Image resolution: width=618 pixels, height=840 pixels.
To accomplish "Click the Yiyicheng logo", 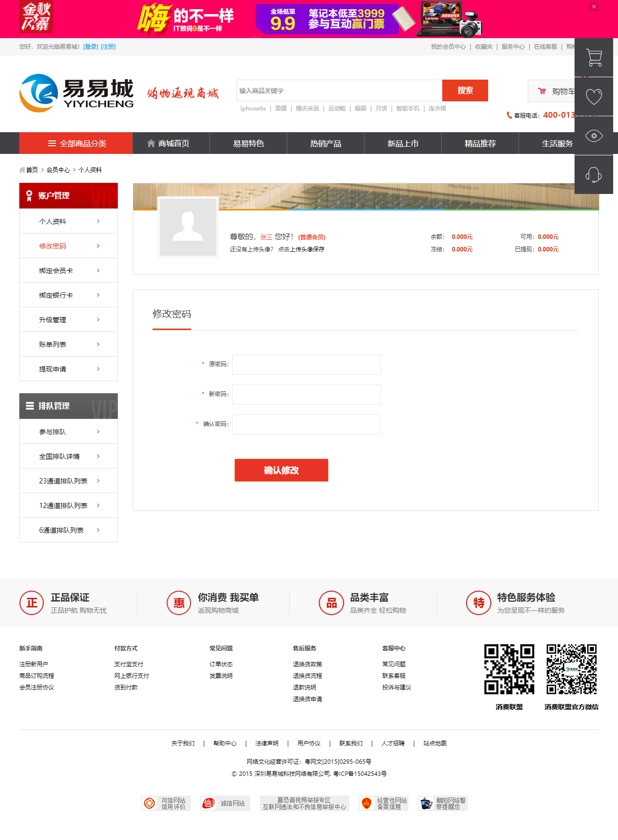I will click(77, 93).
